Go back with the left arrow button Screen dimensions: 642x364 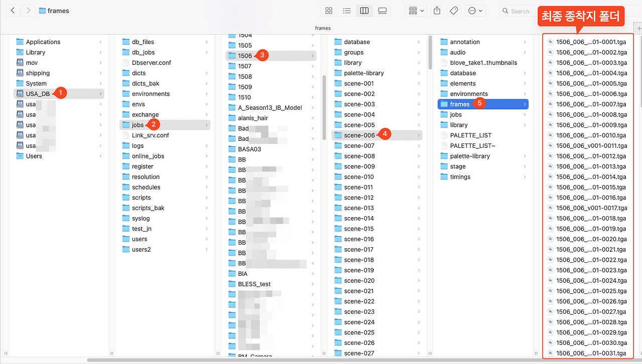click(x=13, y=11)
